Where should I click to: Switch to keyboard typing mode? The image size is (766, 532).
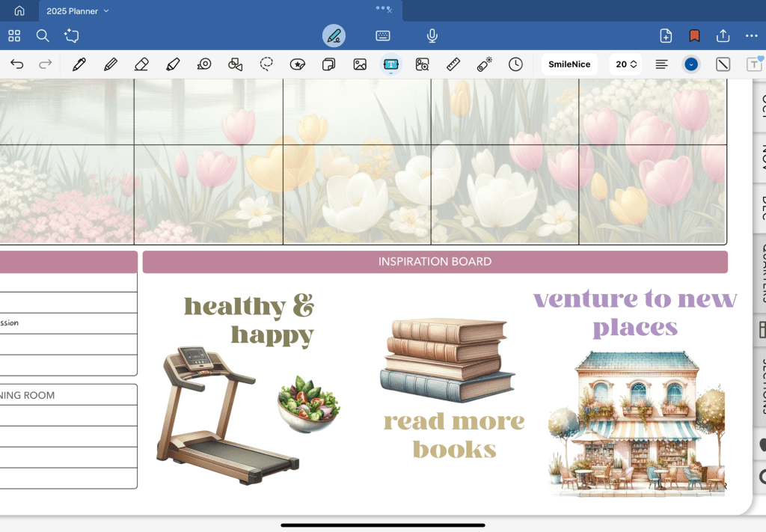tap(382, 36)
